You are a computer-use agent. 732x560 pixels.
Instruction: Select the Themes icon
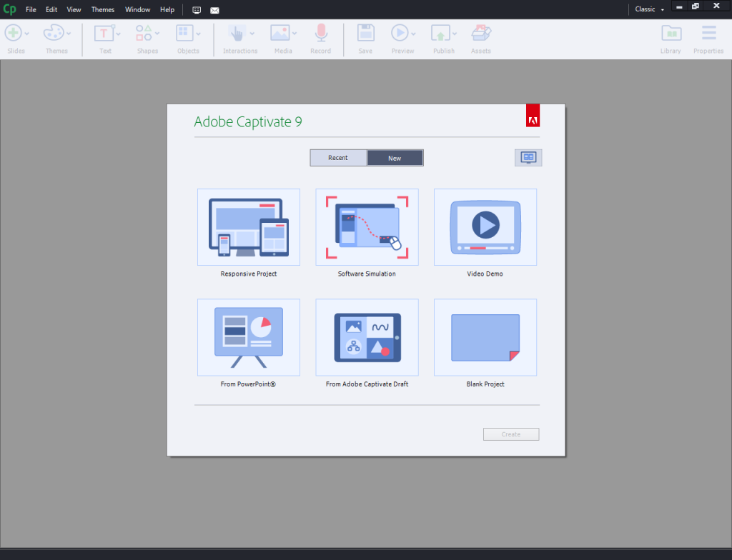pos(54,32)
